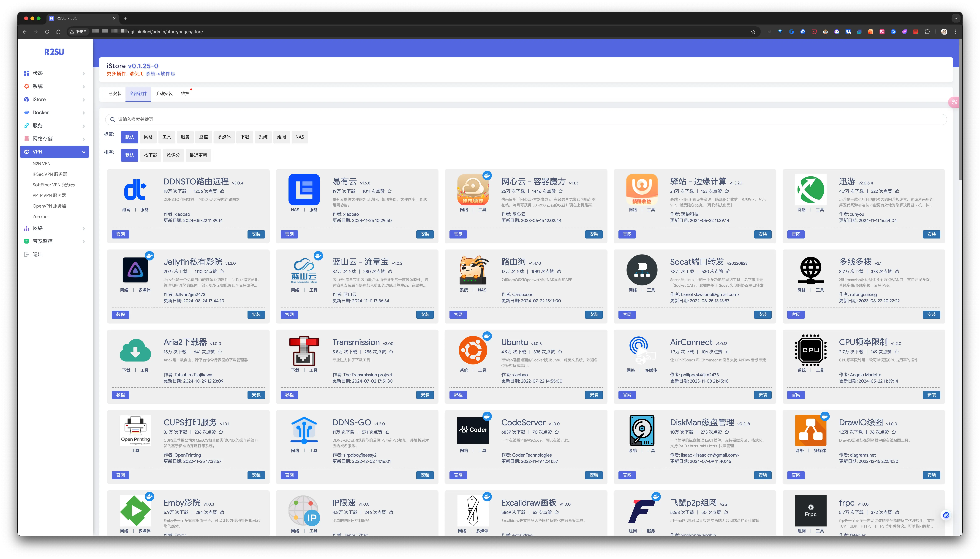
Task: Open the 手动安装 tab
Action: [x=164, y=93]
